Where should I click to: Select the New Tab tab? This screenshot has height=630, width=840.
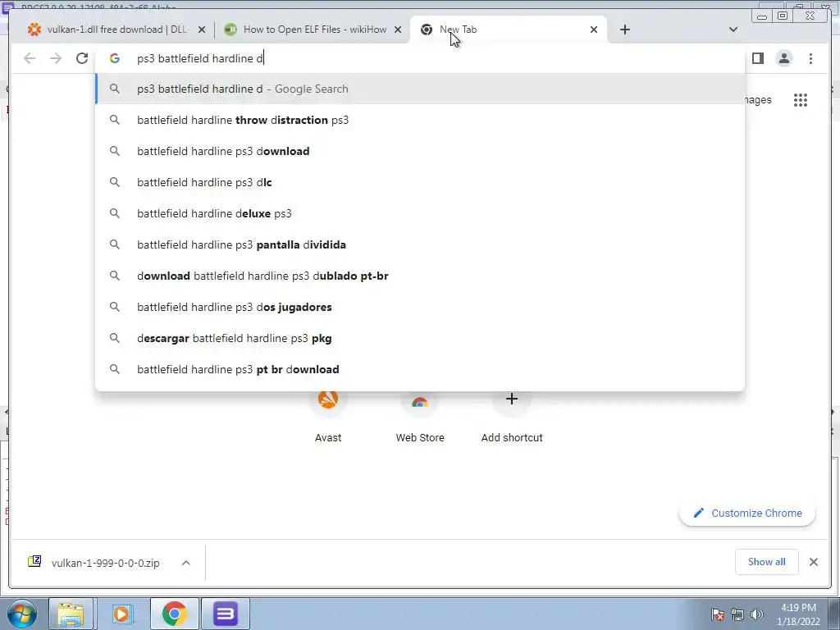click(x=508, y=30)
